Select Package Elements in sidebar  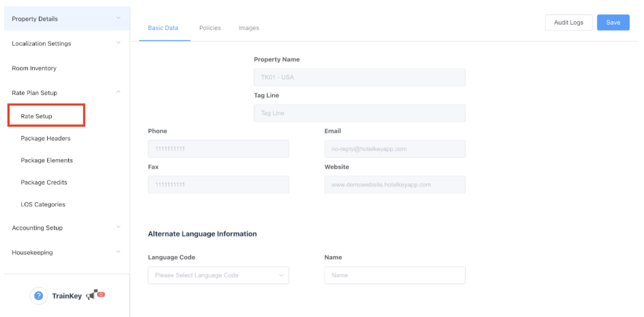coord(46,161)
